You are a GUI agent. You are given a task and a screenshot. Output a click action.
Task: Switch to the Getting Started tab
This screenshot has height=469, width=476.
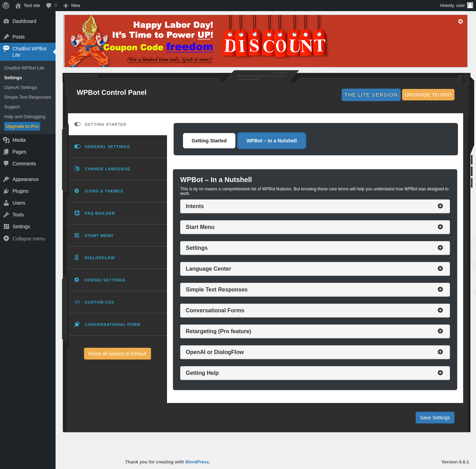[209, 141]
